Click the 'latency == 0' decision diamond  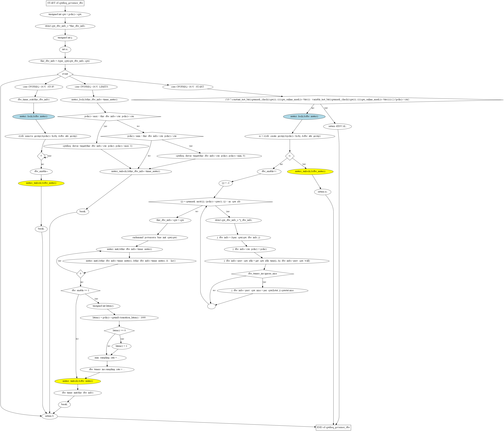coord(119,331)
